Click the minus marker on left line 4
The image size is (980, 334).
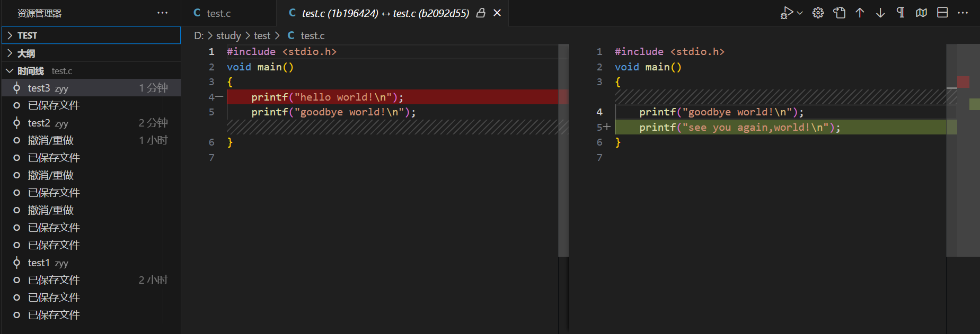219,97
